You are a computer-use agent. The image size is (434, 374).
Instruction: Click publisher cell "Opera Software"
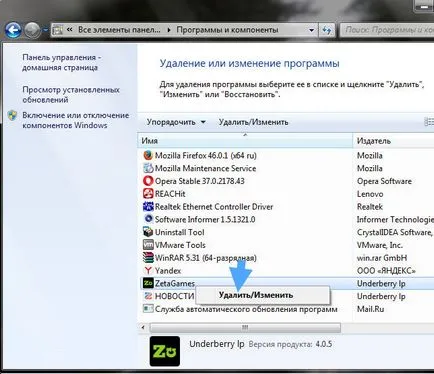(x=384, y=181)
